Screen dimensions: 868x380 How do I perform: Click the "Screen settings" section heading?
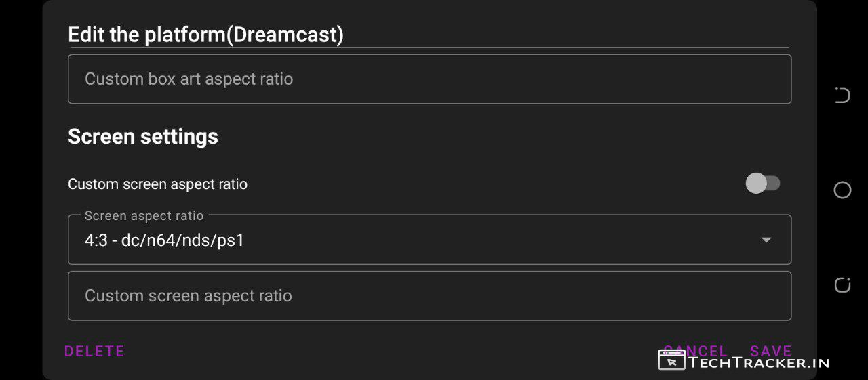pyautogui.click(x=143, y=137)
